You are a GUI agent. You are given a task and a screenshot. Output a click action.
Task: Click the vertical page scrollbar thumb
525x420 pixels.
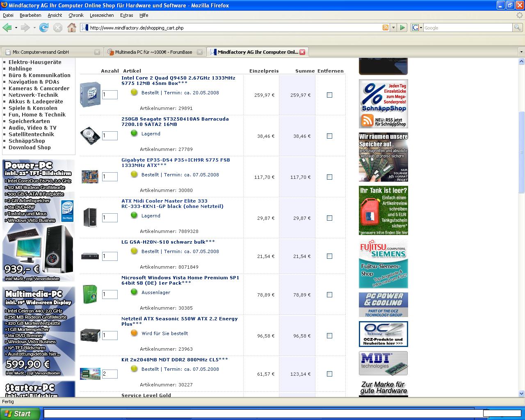coord(522,152)
